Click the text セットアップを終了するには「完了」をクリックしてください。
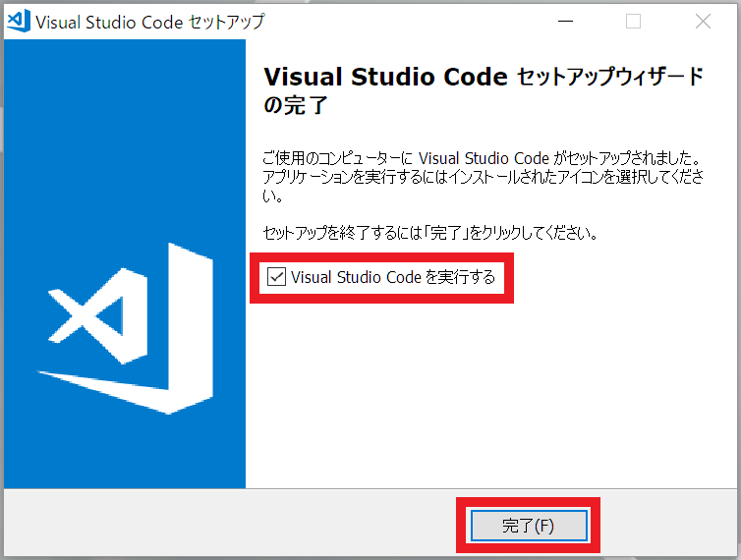 [430, 233]
